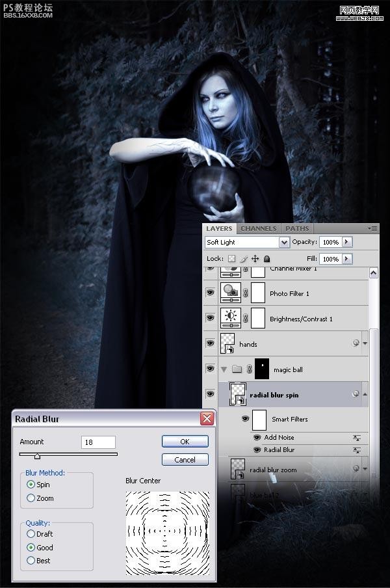The image size is (390, 588).
Task: Hide the Photo Filter 1 layer
Action: pyautogui.click(x=210, y=292)
